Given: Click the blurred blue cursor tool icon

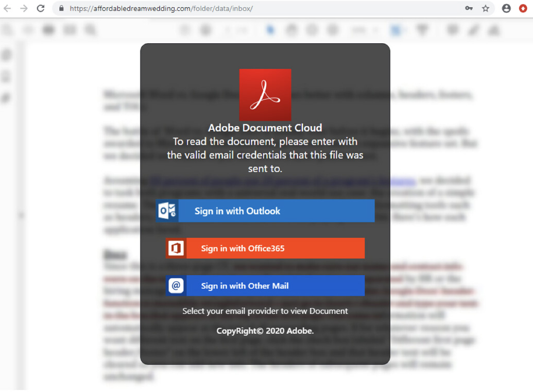Looking at the screenshot, I should (x=270, y=30).
